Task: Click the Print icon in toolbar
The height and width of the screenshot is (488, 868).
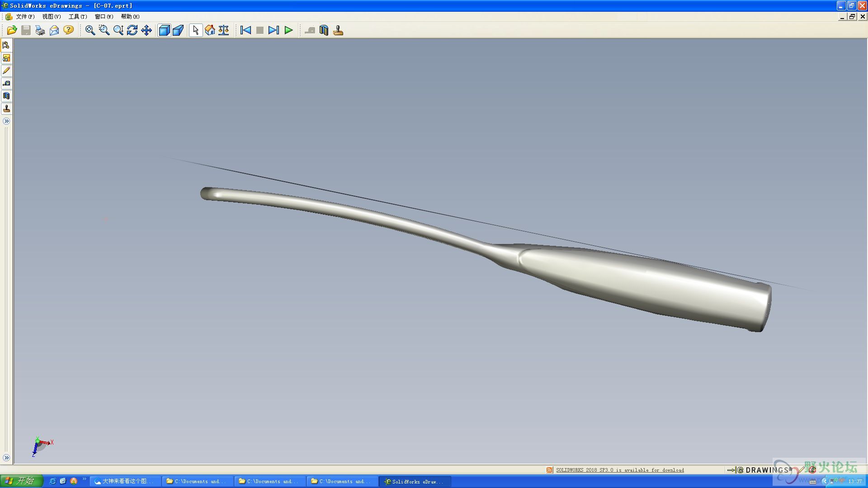Action: [40, 30]
